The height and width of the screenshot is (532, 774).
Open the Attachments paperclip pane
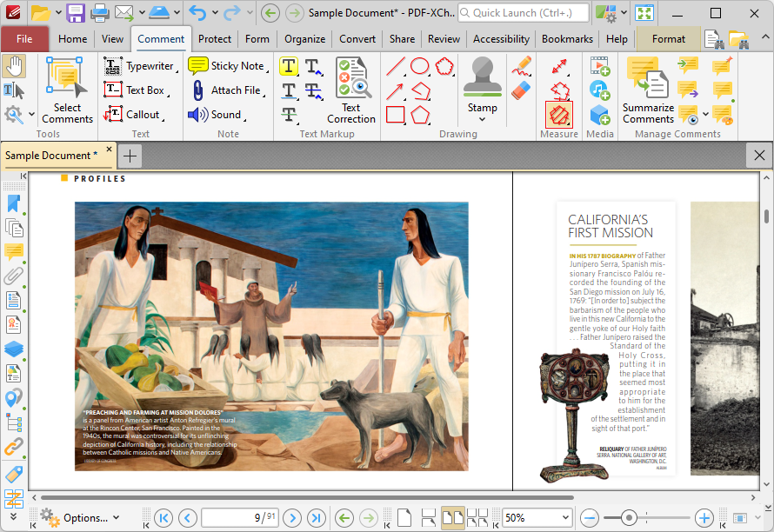point(14,276)
